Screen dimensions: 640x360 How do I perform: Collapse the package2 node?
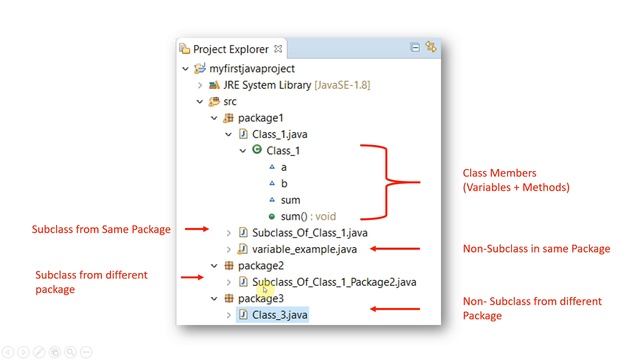pyautogui.click(x=214, y=266)
